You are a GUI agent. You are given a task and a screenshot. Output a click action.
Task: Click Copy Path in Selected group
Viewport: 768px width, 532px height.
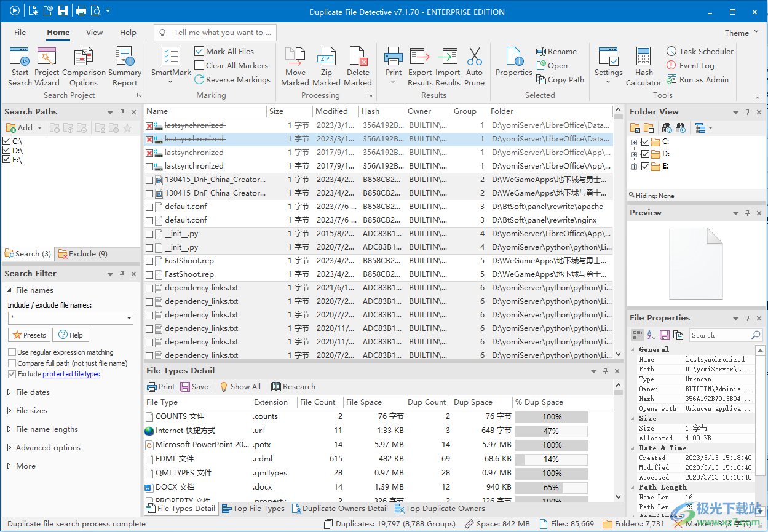click(x=560, y=79)
